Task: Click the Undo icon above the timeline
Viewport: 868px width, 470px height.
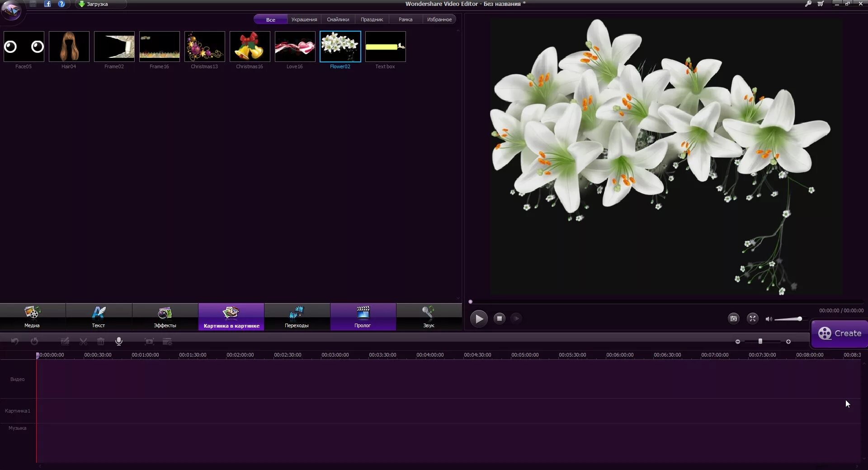Action: 15,342
